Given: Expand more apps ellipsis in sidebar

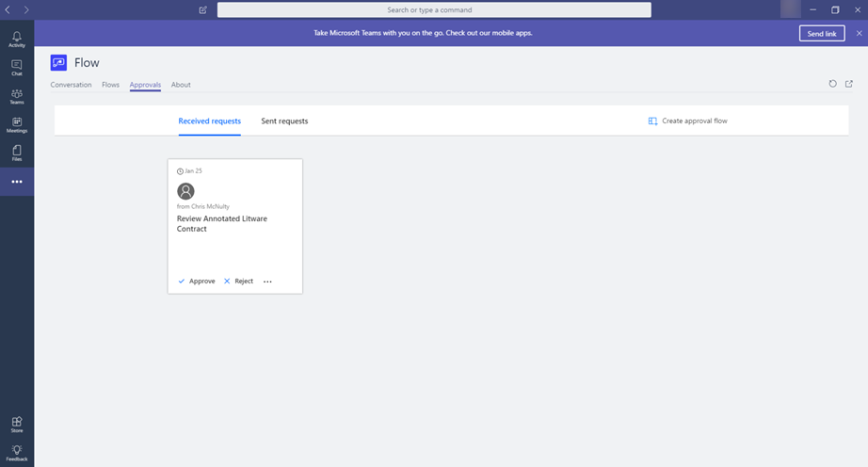Looking at the screenshot, I should (17, 182).
